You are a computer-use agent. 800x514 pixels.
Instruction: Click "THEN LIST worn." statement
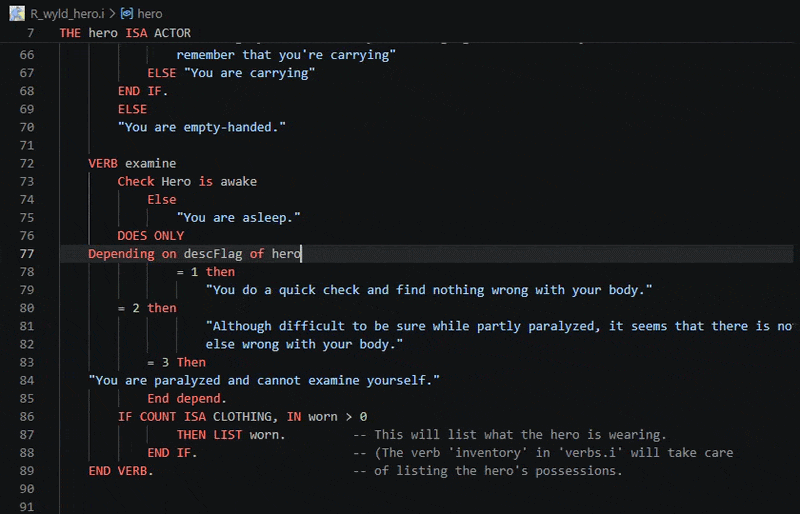click(231, 434)
